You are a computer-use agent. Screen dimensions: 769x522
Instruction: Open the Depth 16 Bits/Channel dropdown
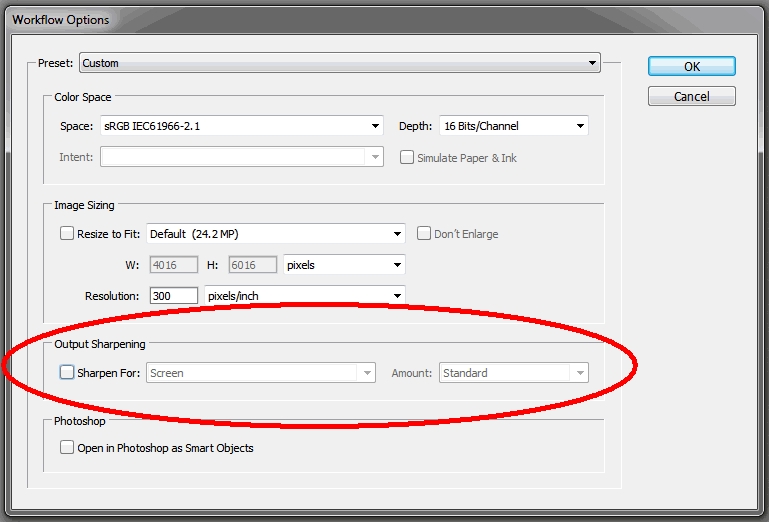(513, 126)
